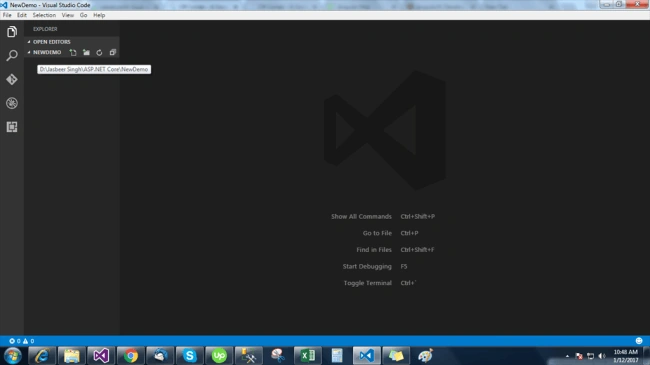
Task: Open Google Chrome from the taskbar
Action: (x=131, y=356)
